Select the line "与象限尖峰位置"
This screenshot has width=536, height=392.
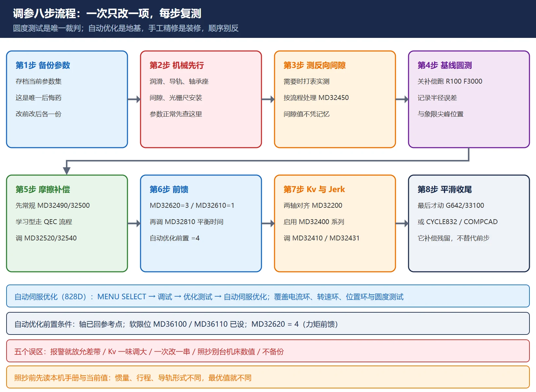pos(441,114)
